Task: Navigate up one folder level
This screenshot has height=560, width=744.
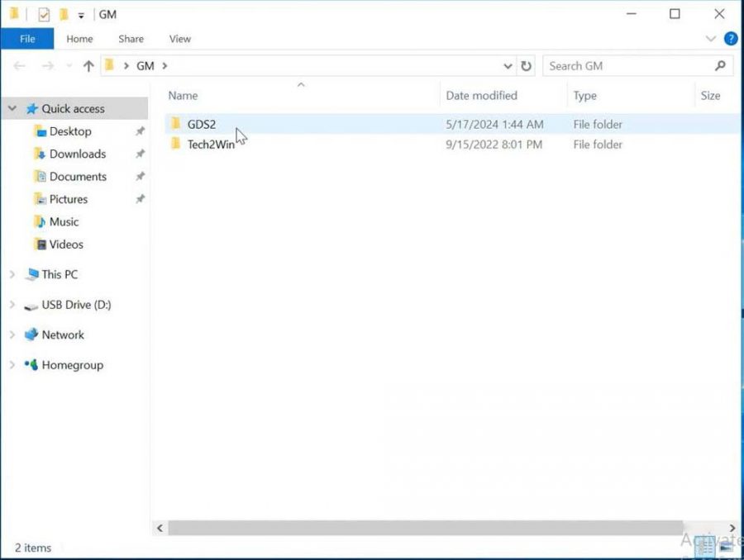Action: pyautogui.click(x=88, y=65)
